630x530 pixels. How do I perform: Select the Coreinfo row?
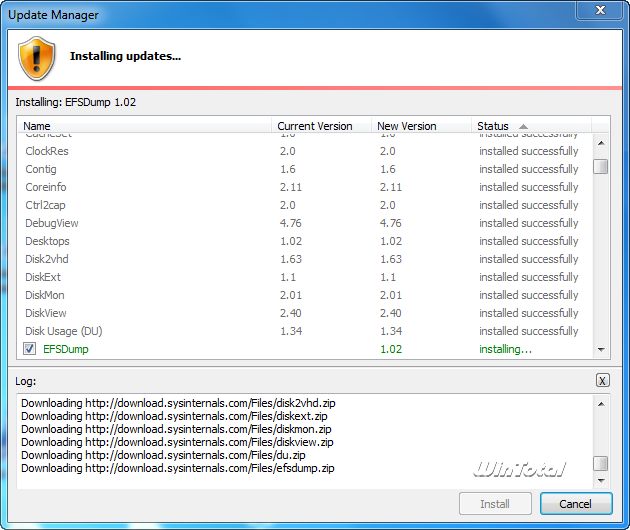tap(305, 187)
